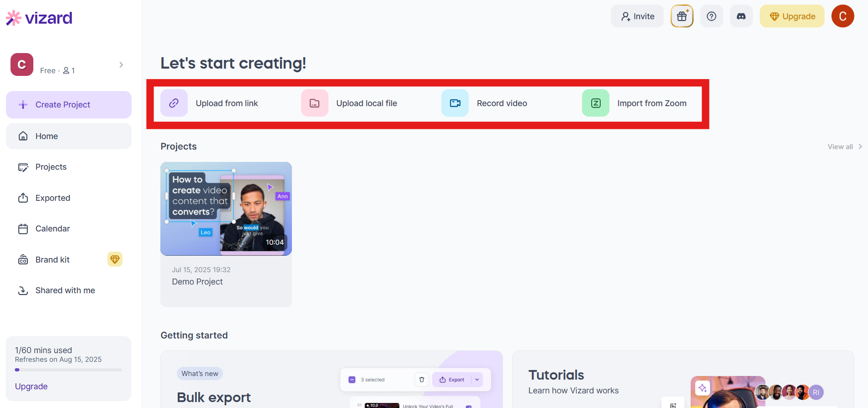Open the help question mark icon

[x=711, y=16]
